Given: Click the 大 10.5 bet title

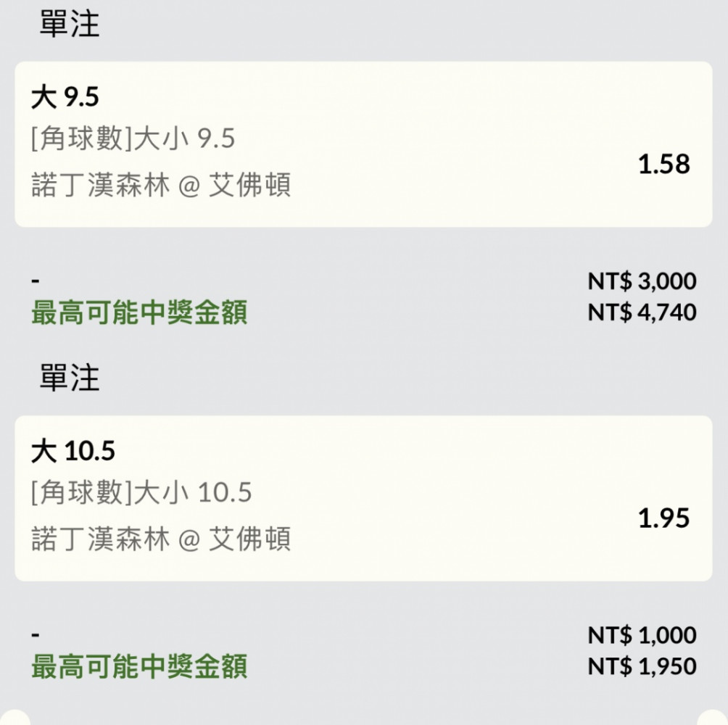Looking at the screenshot, I should point(73,451).
